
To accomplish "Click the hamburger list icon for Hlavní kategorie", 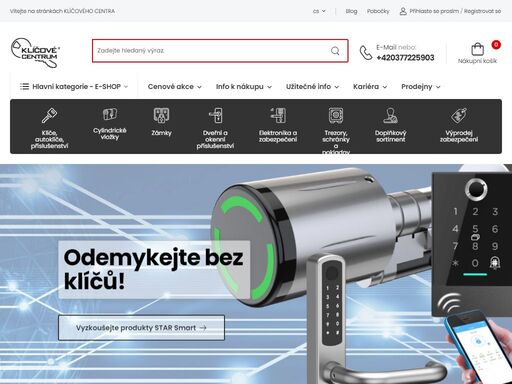I will (24, 86).
